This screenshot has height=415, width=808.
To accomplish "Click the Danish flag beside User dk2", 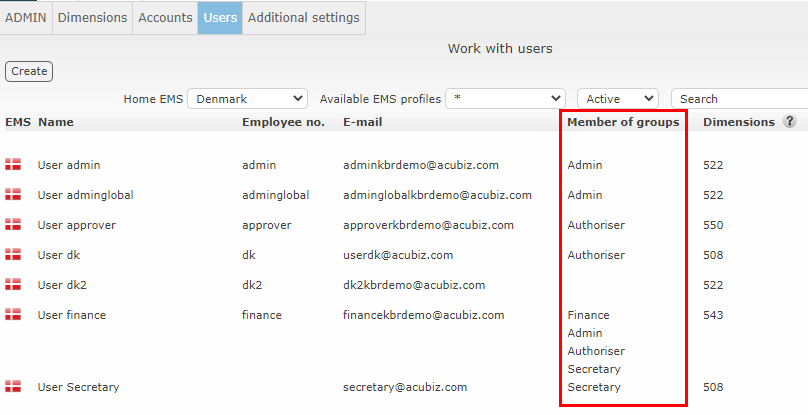I will click(13, 284).
